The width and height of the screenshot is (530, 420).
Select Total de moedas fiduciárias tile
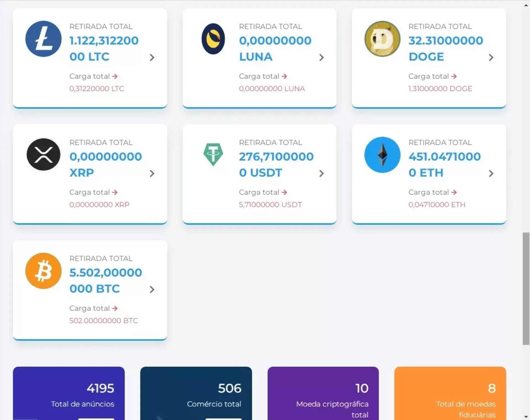[450, 393]
